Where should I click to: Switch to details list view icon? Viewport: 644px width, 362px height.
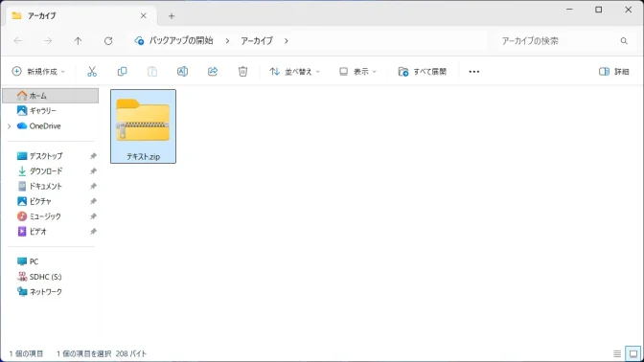click(x=617, y=353)
